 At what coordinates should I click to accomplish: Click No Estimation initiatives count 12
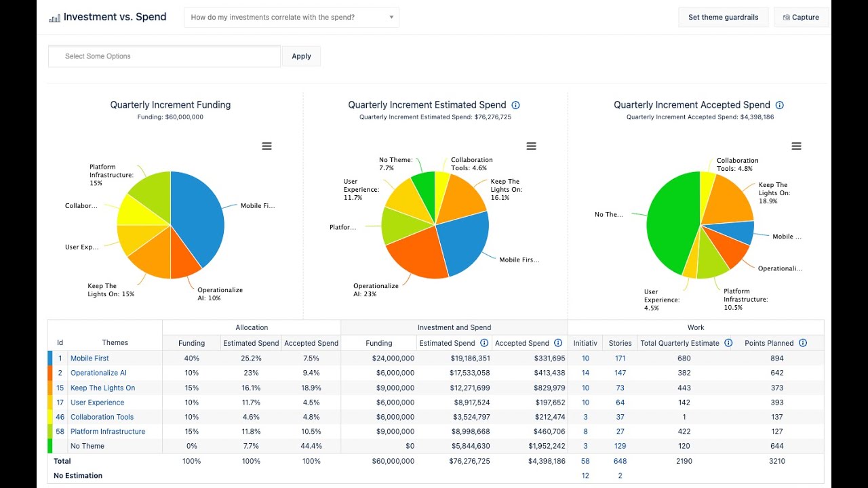tap(585, 476)
